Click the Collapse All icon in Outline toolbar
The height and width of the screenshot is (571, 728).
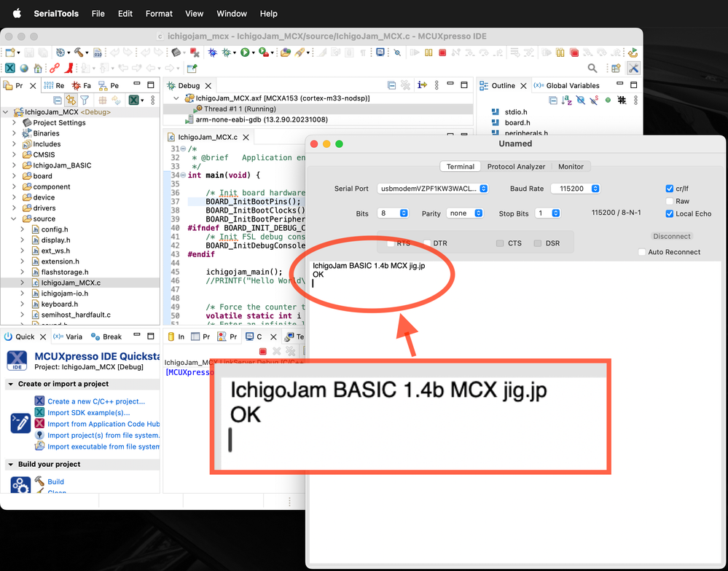click(x=553, y=101)
